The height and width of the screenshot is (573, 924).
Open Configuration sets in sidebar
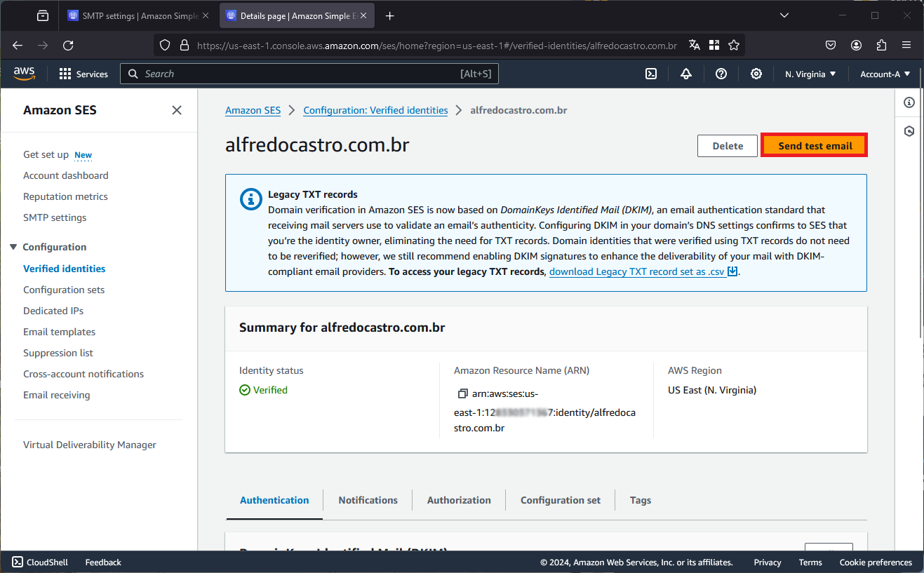(x=64, y=290)
